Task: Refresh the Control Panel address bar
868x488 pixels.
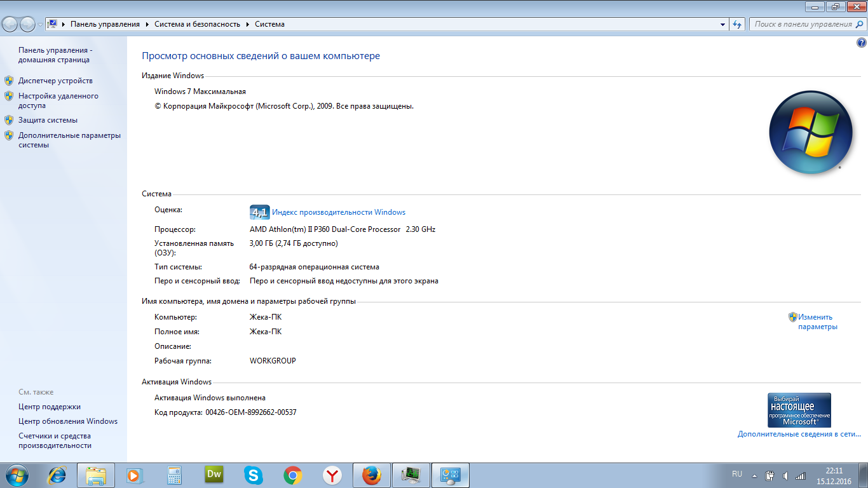Action: (737, 24)
